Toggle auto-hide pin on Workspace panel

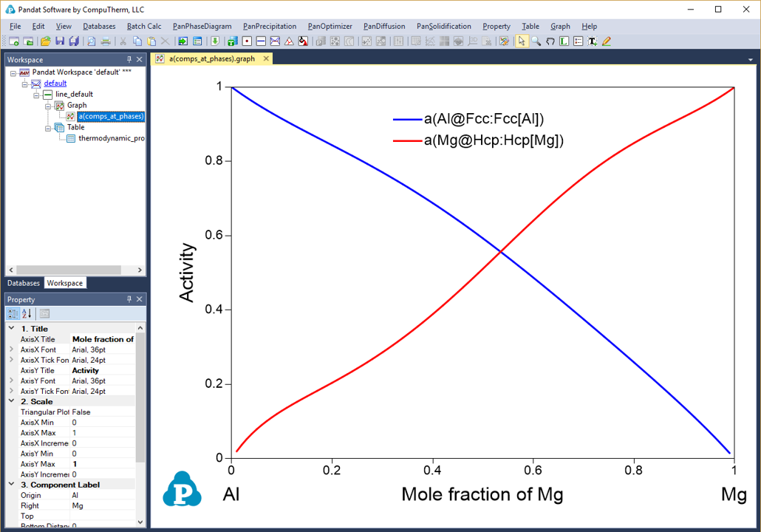tap(129, 60)
